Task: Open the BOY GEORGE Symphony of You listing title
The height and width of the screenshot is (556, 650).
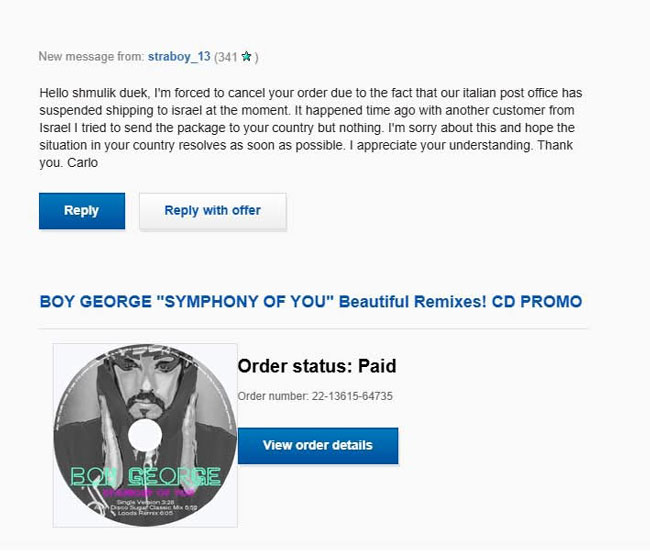Action: coord(310,301)
